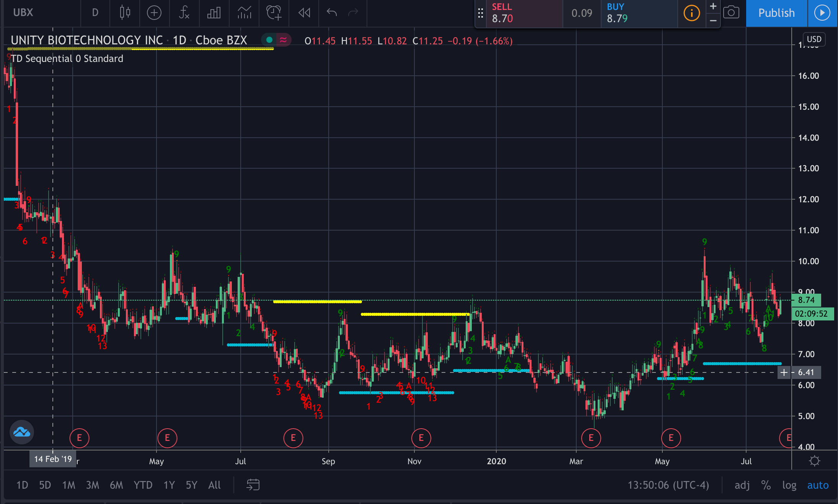The image size is (838, 504).
Task: Open the timezone 13:50:06 (UTC-4) menu
Action: coord(668,485)
